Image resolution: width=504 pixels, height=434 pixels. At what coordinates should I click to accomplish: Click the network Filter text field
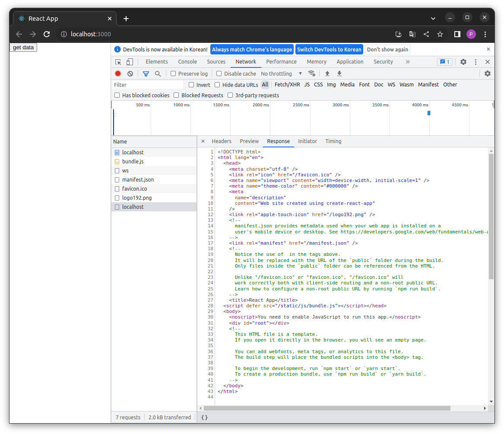[x=148, y=85]
